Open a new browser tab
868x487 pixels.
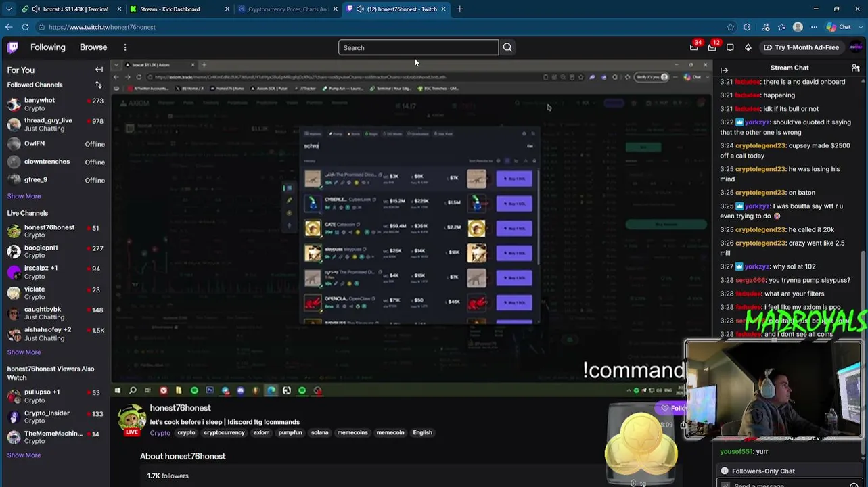click(459, 9)
